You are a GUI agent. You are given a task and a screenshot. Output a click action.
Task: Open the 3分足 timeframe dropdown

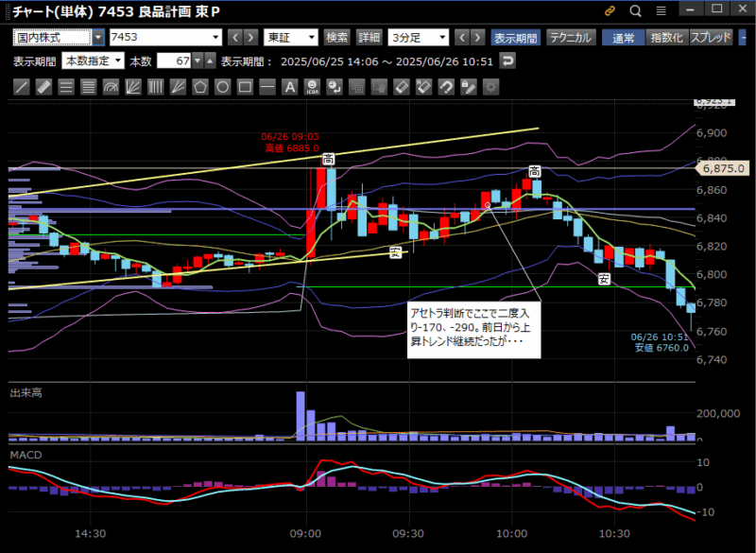point(418,37)
